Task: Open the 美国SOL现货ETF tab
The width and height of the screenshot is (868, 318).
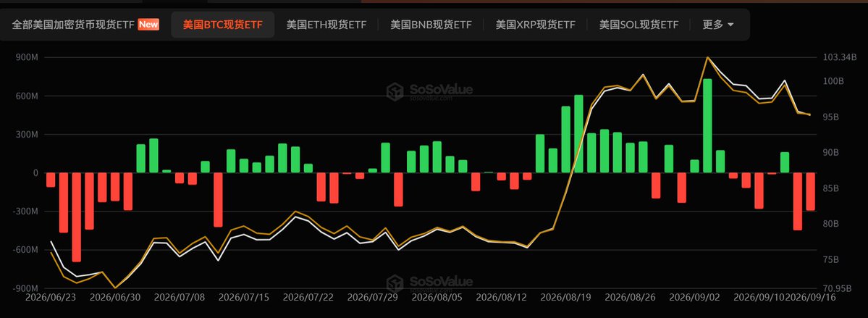Action: coord(639,25)
